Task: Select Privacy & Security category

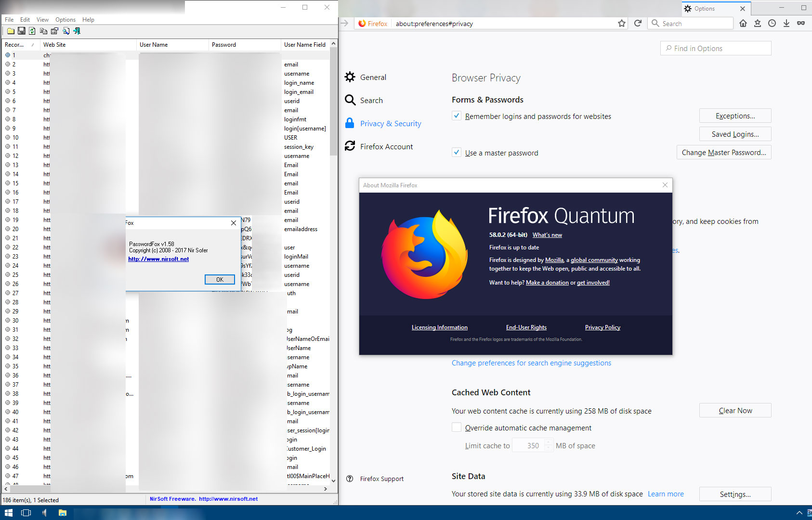Action: coord(383,123)
